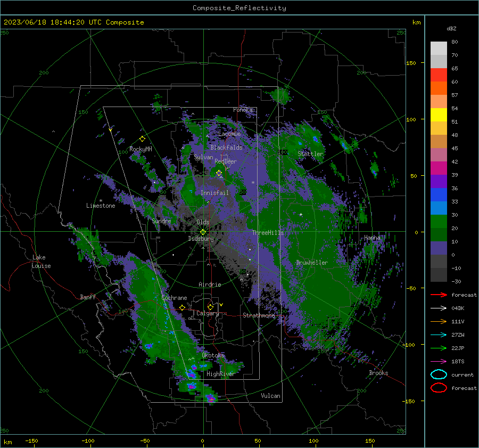Select yellow diamond radar site at Didsbury
The height and width of the screenshot is (448, 479).
point(203,232)
